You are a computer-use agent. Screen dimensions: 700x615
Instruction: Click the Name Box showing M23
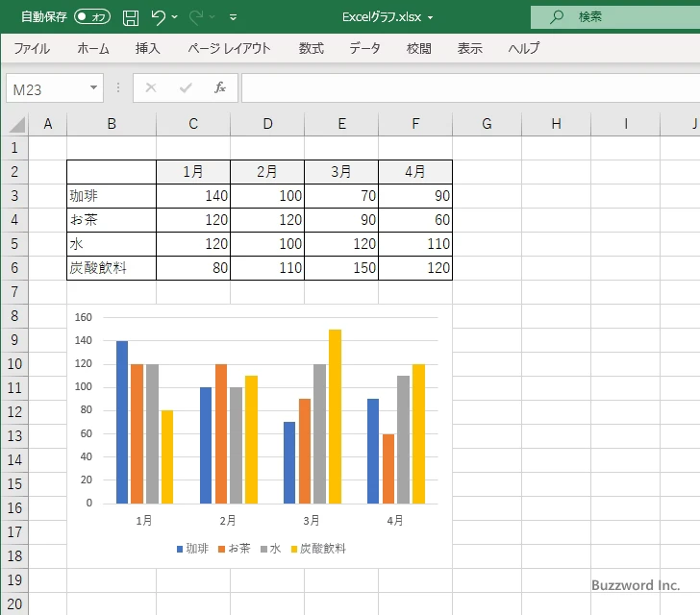coord(48,88)
